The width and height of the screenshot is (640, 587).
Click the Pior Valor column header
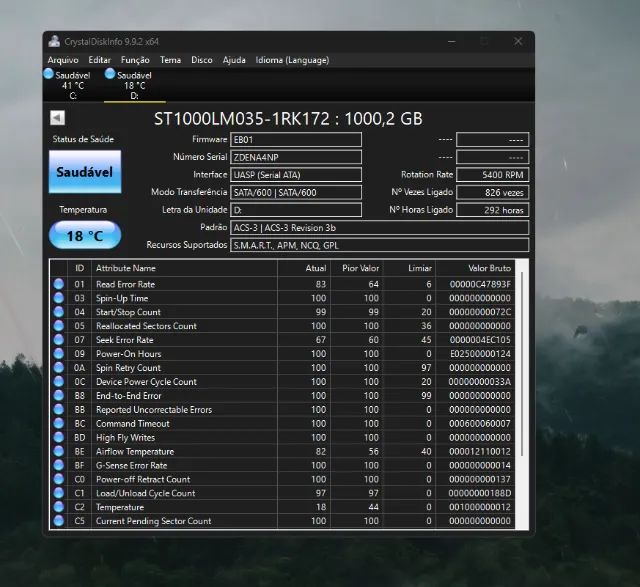(356, 268)
